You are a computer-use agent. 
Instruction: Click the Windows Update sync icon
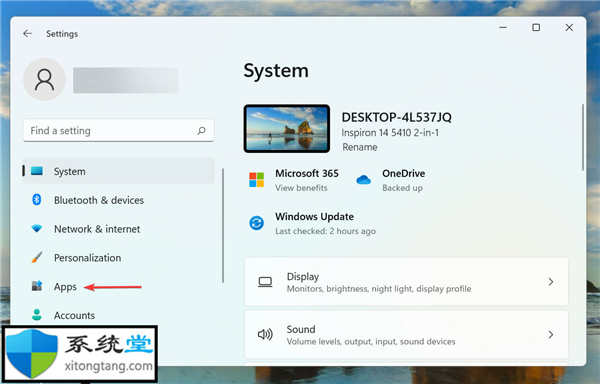click(256, 223)
